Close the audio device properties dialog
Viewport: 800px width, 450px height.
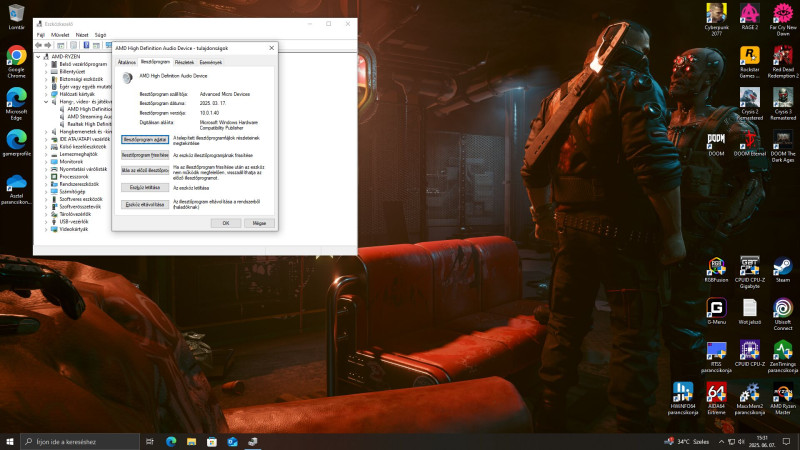click(x=271, y=48)
